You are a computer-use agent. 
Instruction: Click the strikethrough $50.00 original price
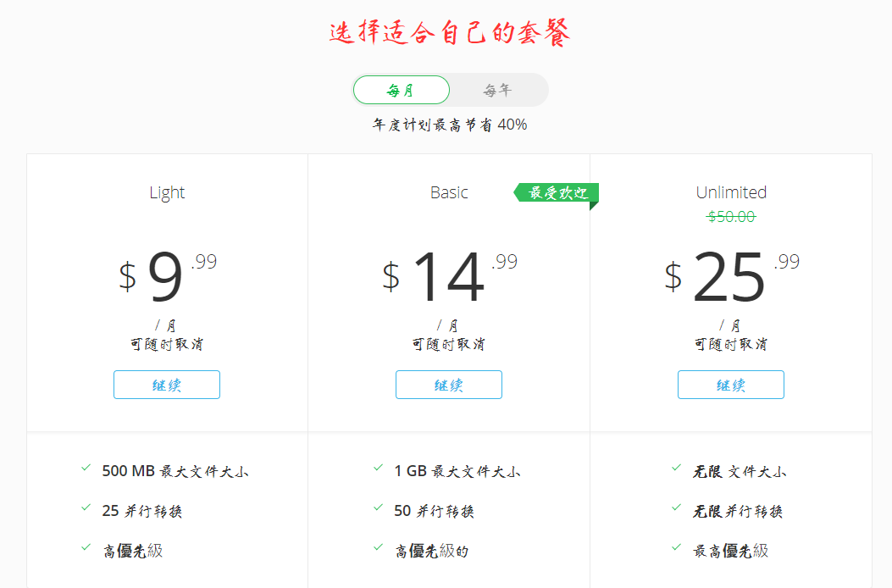[731, 217]
